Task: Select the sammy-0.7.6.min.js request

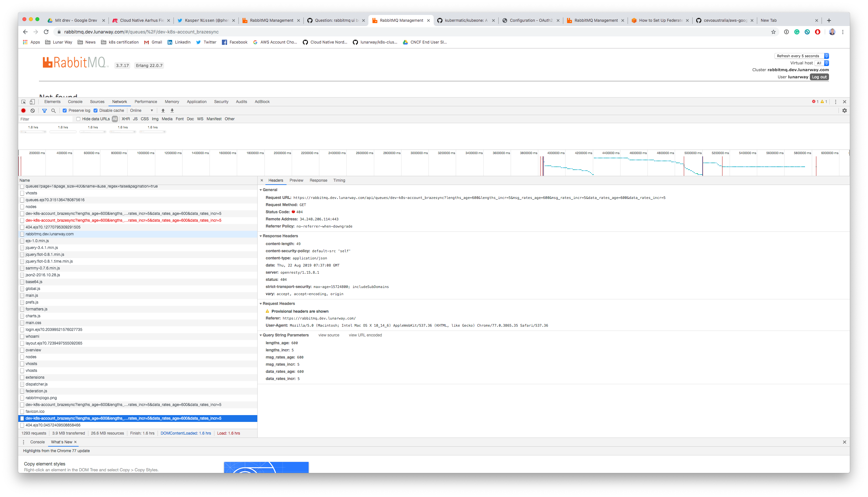Action: coord(137,268)
